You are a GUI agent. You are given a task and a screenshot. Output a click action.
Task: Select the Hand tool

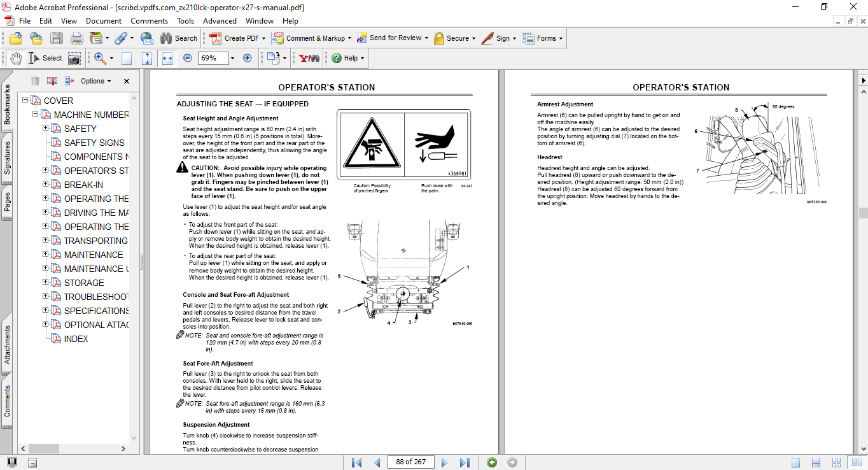(16, 58)
